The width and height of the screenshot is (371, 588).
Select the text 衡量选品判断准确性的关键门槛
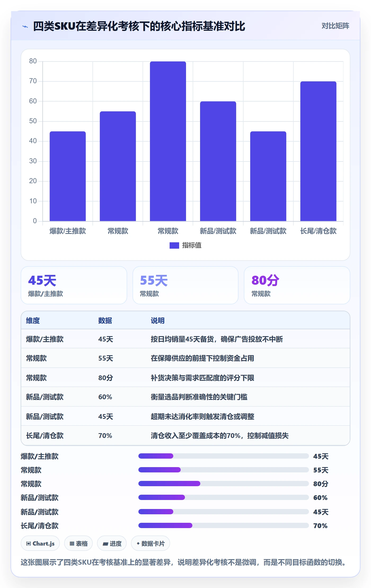point(199,397)
